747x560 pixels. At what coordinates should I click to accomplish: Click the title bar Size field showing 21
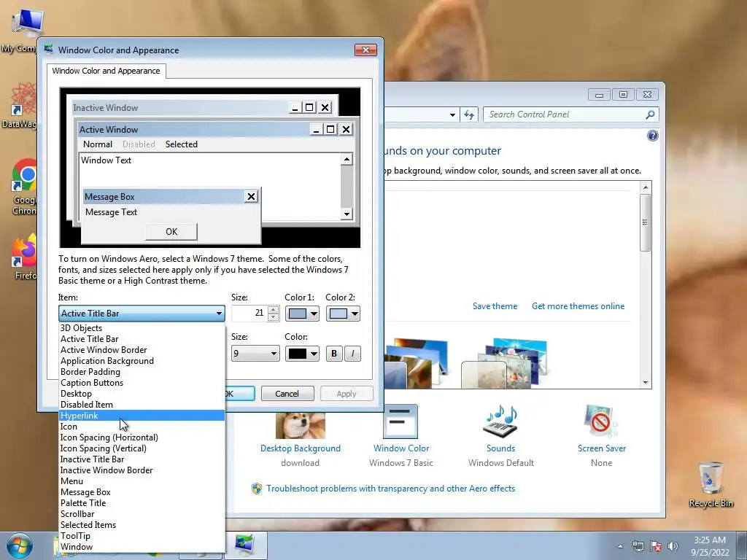(x=249, y=314)
